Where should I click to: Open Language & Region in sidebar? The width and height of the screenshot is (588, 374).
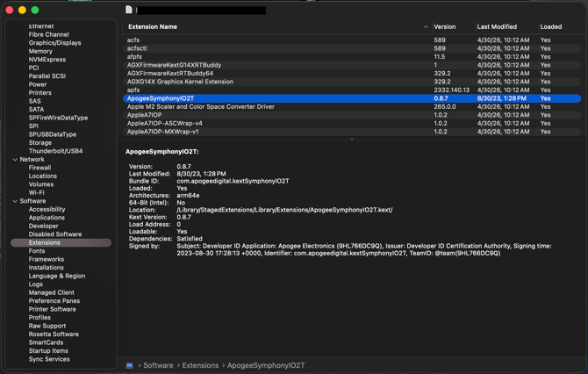click(57, 276)
